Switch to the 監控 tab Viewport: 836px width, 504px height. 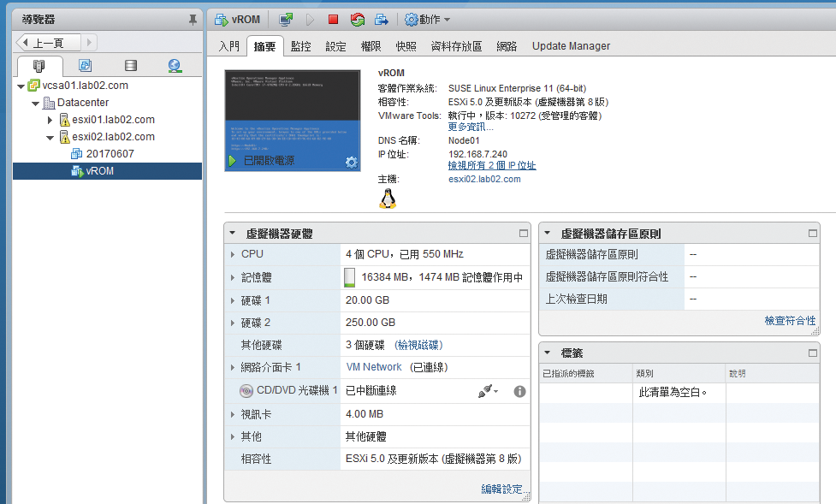(x=300, y=46)
